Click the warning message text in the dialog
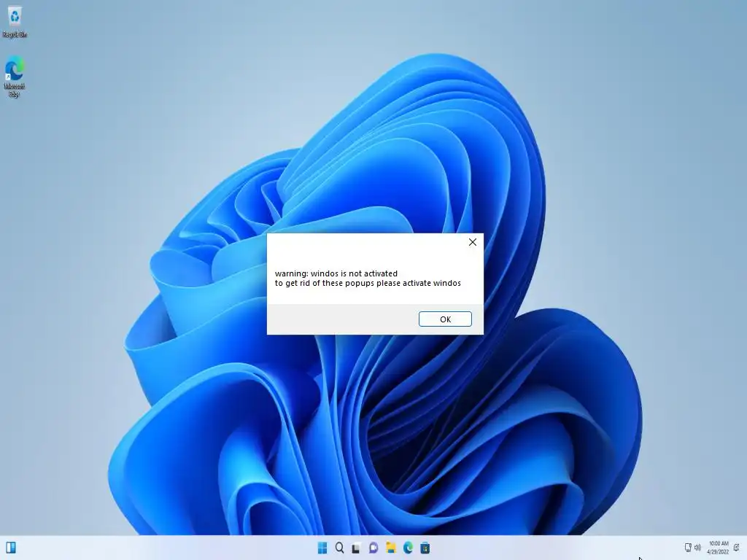This screenshot has height=560, width=747. (x=368, y=278)
